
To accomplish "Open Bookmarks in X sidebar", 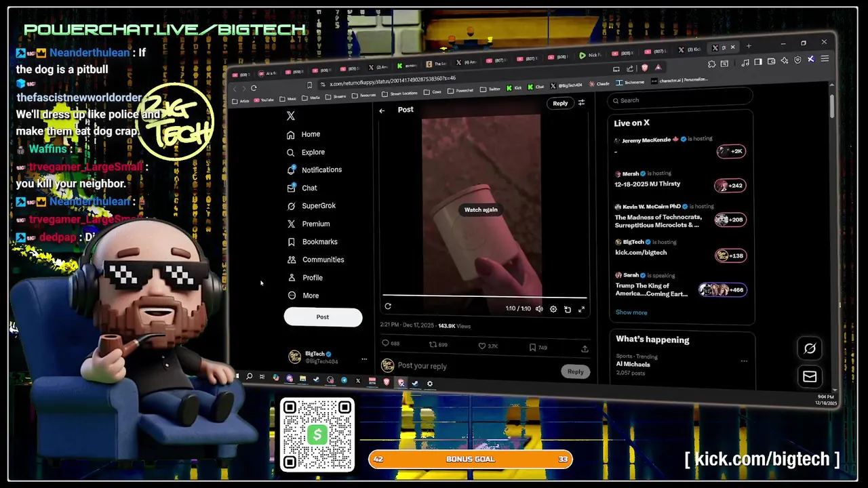I will 312,242.
